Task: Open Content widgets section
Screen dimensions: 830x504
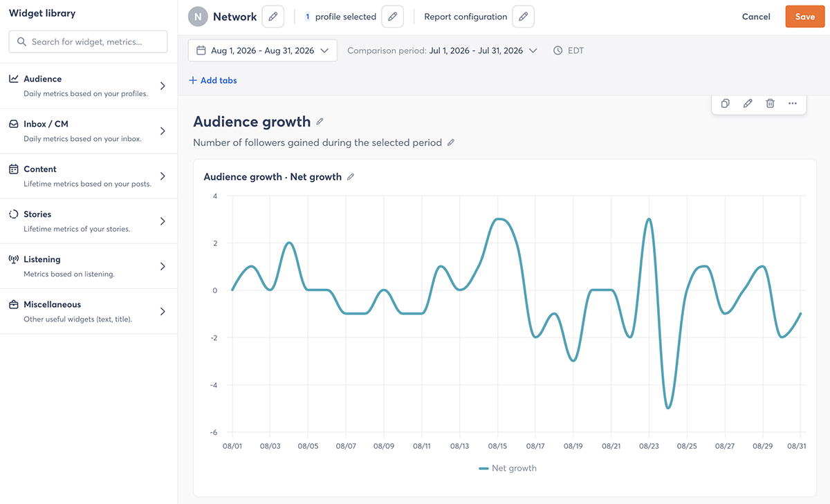Action: point(89,176)
